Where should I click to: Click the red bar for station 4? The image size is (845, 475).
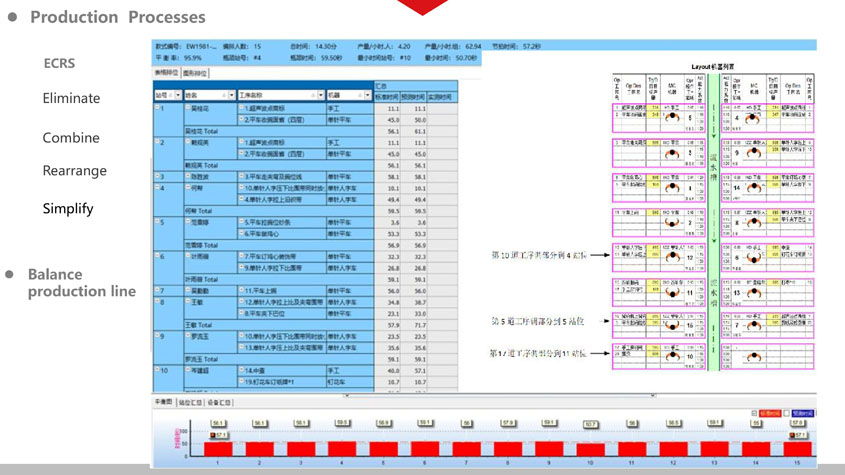pos(343,446)
